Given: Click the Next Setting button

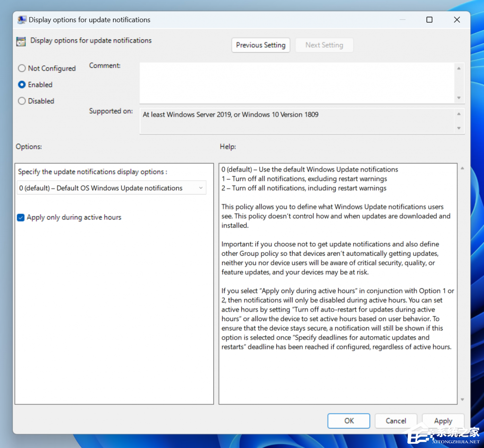Looking at the screenshot, I should (x=324, y=45).
